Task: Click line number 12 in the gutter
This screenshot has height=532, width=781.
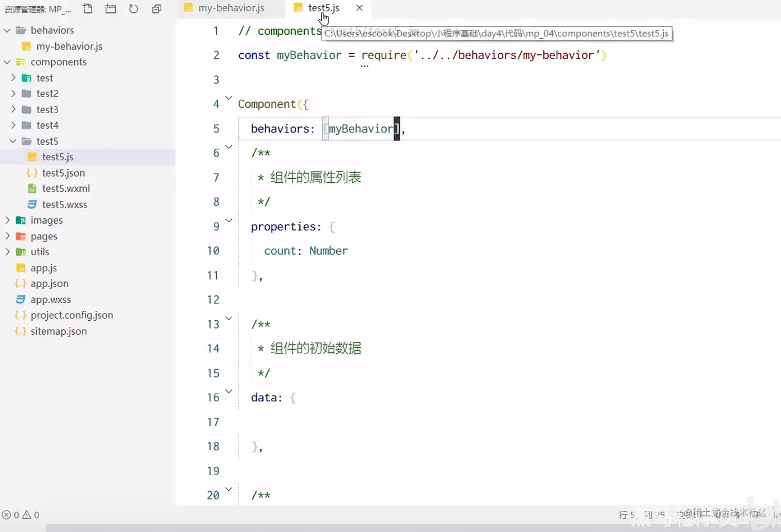Action: click(x=213, y=300)
